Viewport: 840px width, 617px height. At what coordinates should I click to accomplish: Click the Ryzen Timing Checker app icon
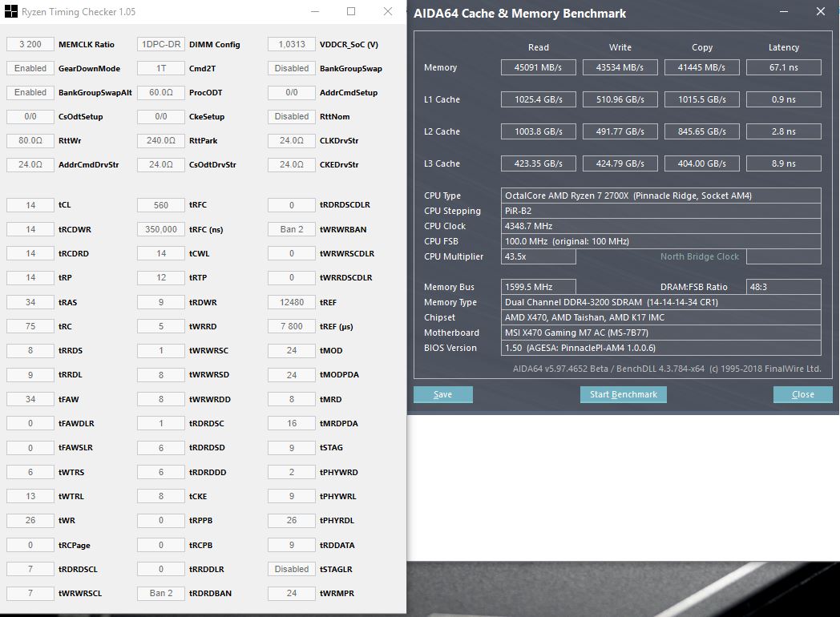pyautogui.click(x=10, y=11)
